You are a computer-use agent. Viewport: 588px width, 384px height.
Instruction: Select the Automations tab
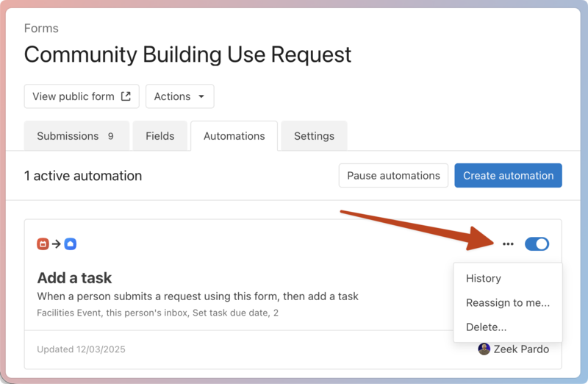[x=234, y=136]
